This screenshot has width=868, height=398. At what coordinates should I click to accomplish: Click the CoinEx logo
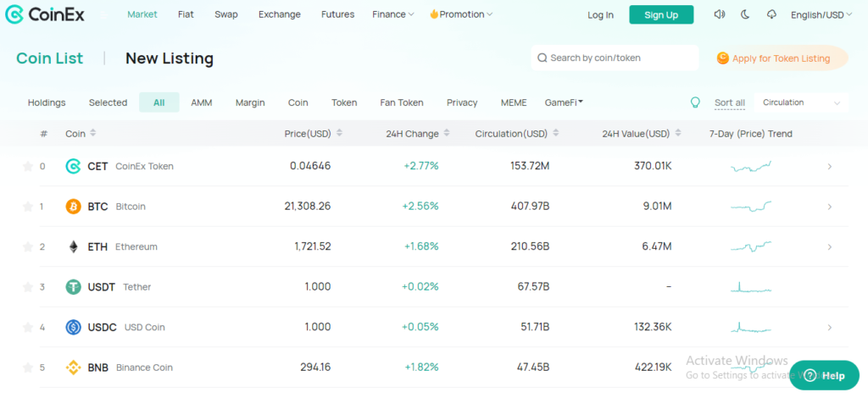coord(45,15)
